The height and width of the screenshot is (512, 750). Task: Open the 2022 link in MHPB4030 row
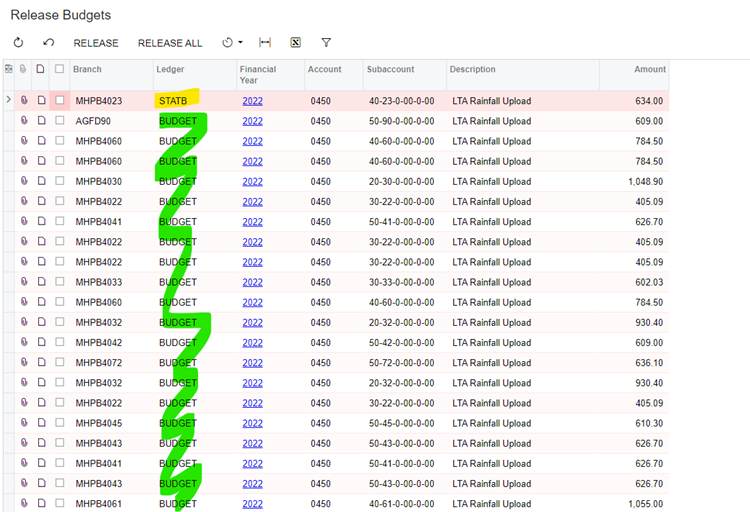coord(253,181)
